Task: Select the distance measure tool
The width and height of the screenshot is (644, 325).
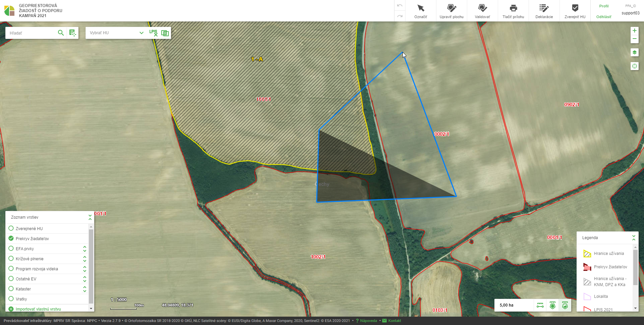Action: tap(540, 305)
